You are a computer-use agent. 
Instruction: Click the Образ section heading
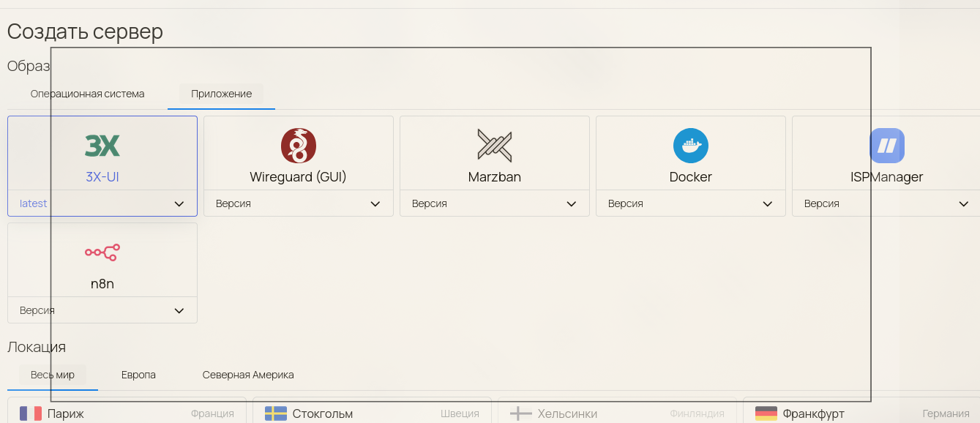[29, 66]
